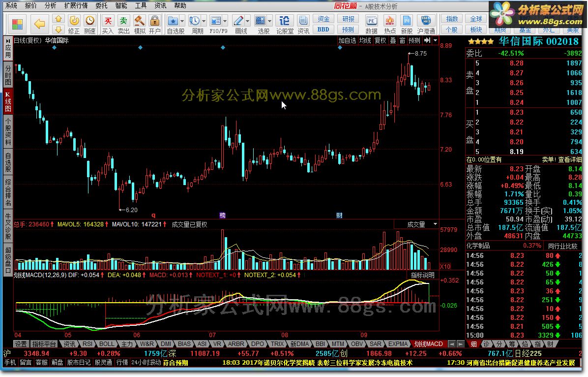Click the down arrow toolbar icon
This screenshot has width=588, height=377.
point(58,30)
